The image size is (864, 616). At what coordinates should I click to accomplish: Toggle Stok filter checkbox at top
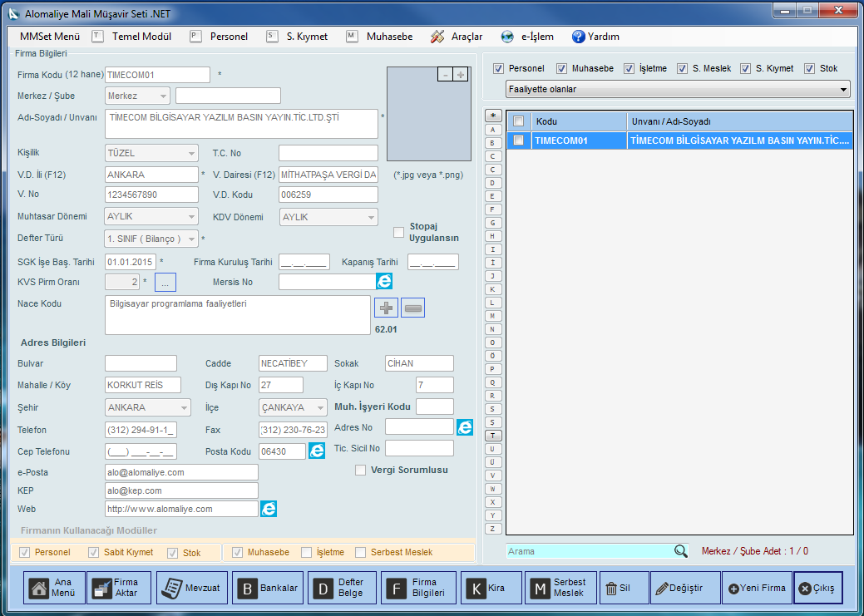click(809, 68)
